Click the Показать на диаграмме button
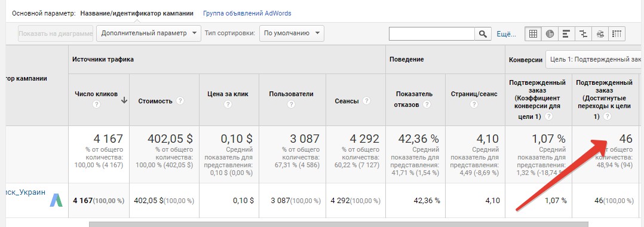This screenshot has height=227, width=644. coord(56,33)
